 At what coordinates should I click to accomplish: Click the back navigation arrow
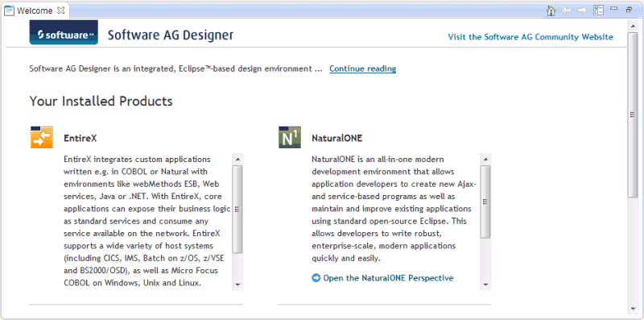[x=567, y=10]
